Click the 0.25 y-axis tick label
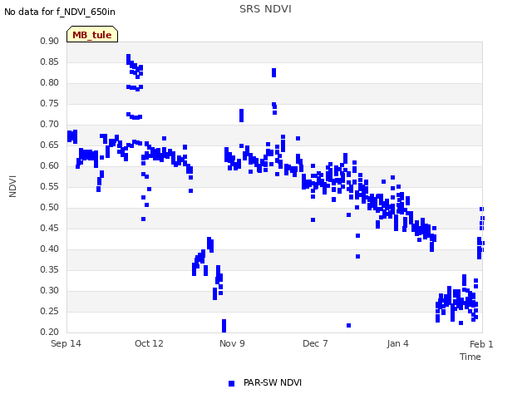The height and width of the screenshot is (399, 532). point(50,311)
